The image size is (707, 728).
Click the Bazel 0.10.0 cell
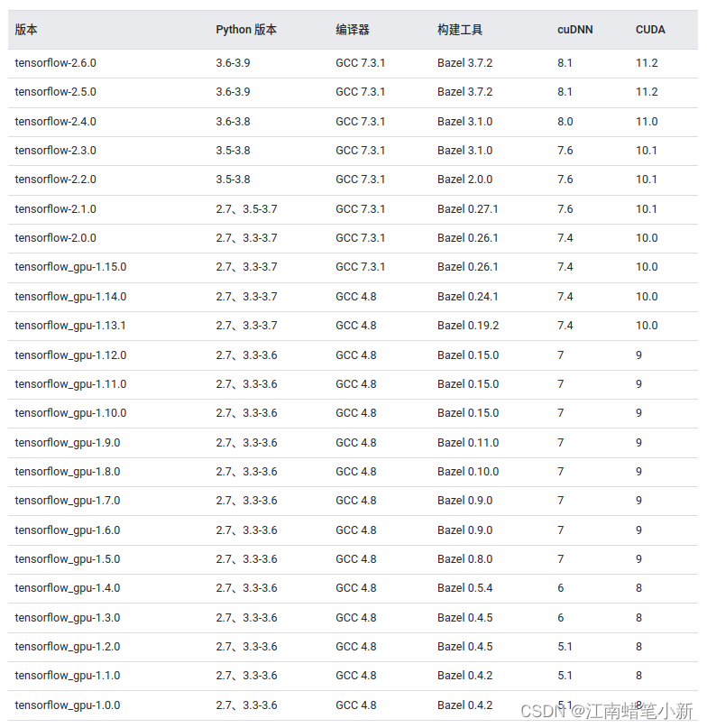click(468, 472)
